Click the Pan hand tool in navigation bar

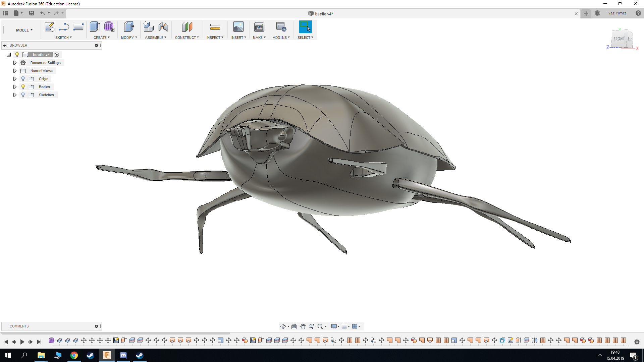pyautogui.click(x=303, y=326)
